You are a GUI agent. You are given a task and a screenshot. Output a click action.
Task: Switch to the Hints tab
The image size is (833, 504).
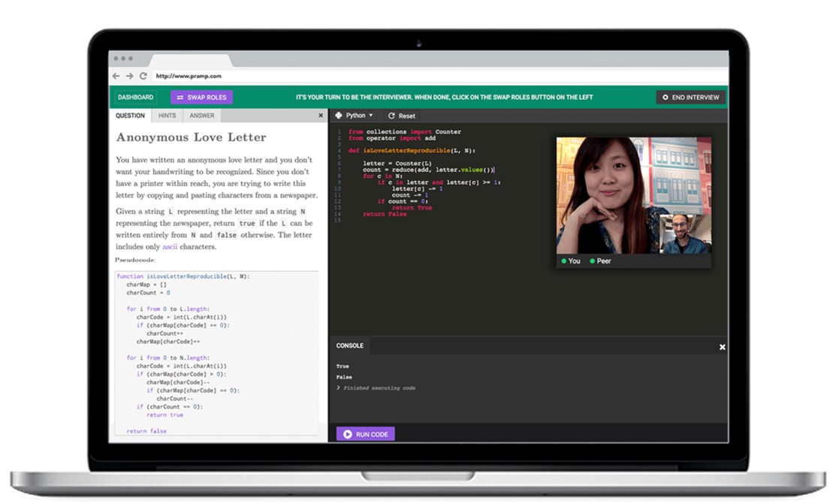tap(167, 115)
